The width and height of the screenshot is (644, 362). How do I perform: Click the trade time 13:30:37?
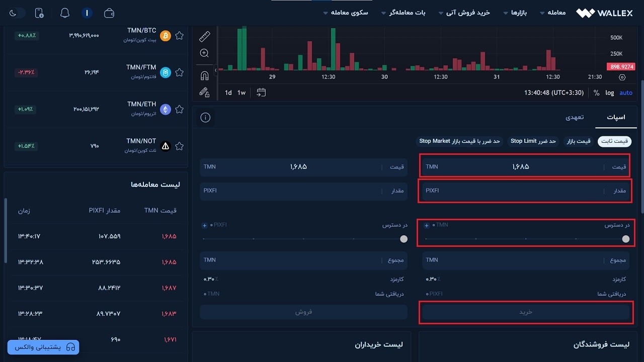[30, 288]
